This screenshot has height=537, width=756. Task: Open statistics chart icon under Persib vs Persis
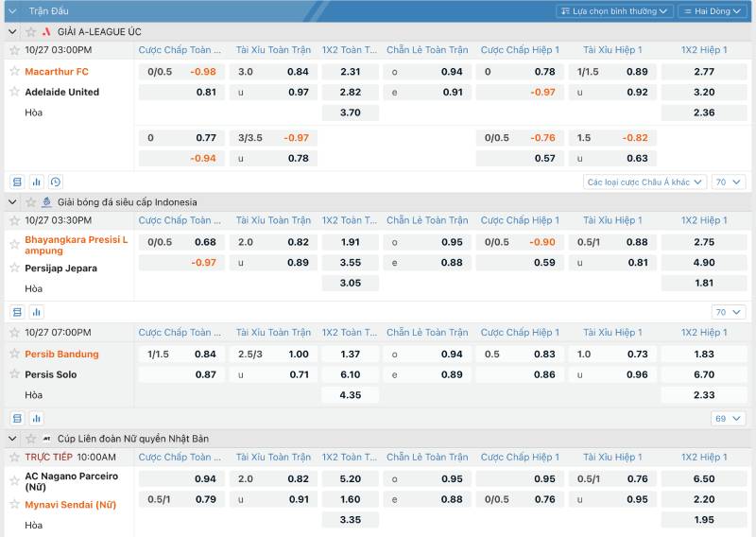tap(37, 418)
